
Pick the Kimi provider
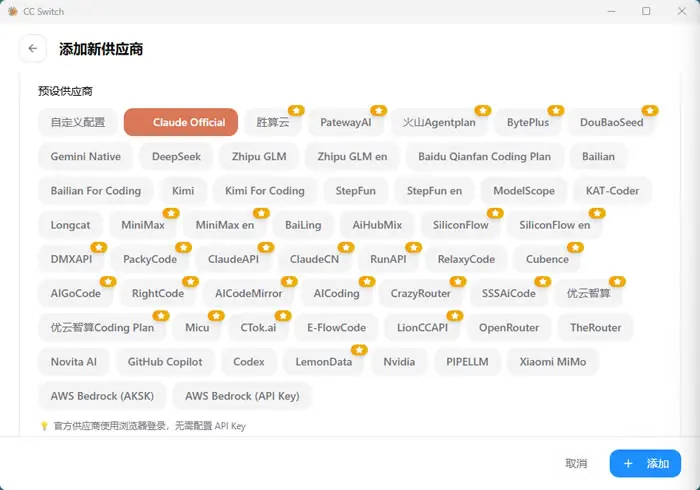click(x=183, y=191)
